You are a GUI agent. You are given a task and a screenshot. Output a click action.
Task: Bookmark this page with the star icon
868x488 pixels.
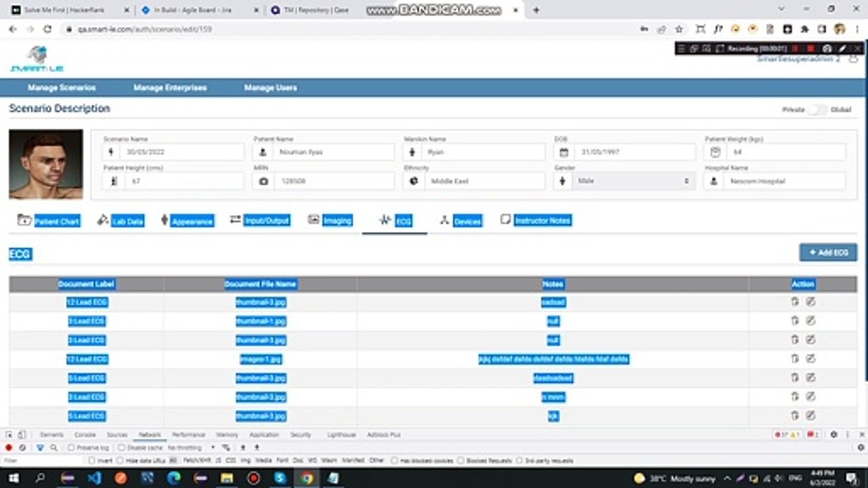(x=679, y=29)
